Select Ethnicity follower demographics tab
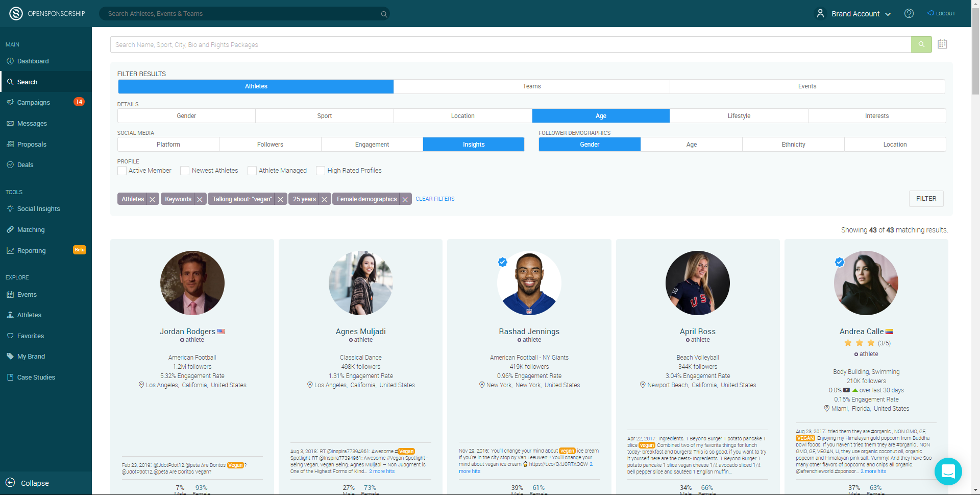Image resolution: width=980 pixels, height=495 pixels. [x=793, y=145]
